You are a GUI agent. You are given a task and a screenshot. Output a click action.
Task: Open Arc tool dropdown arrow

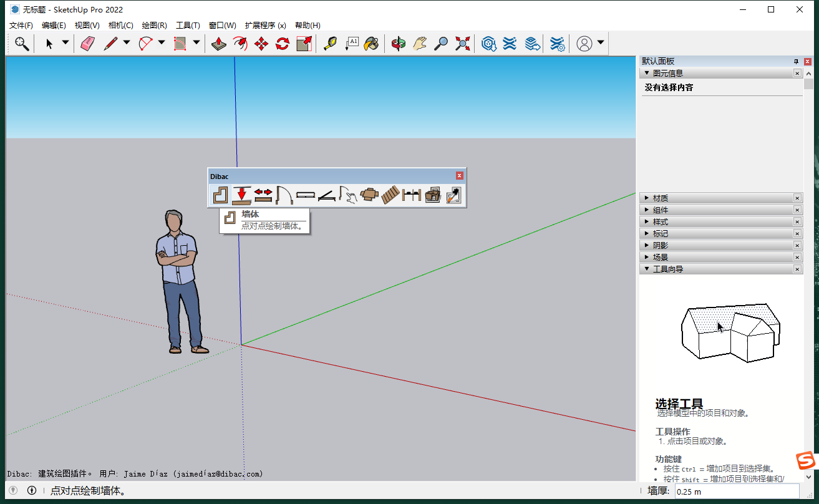162,43
